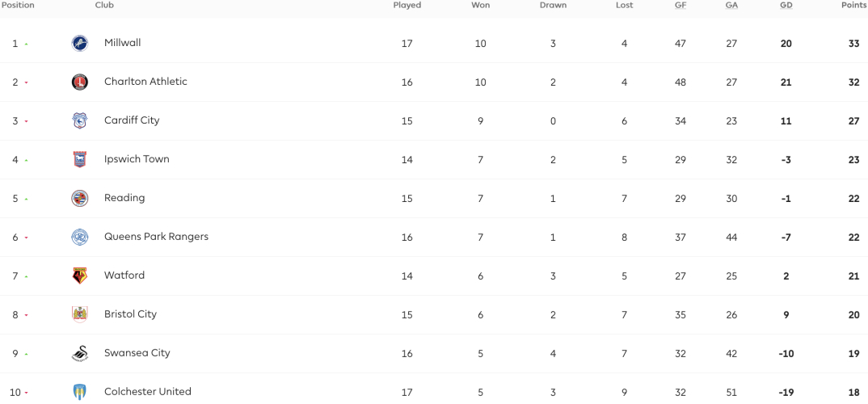Click the Colchester United badge

80,392
